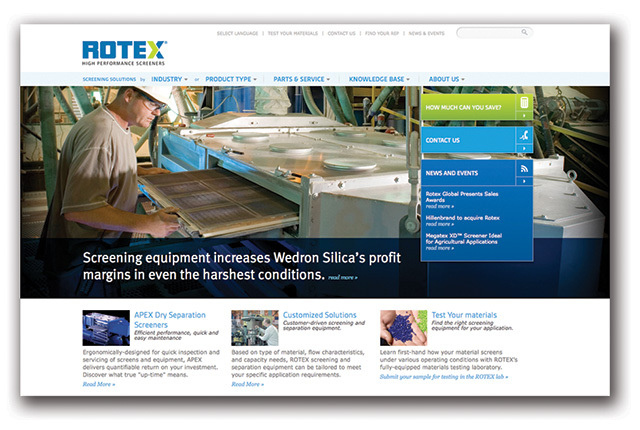Click the phone icon beside Contact Us

525,136
